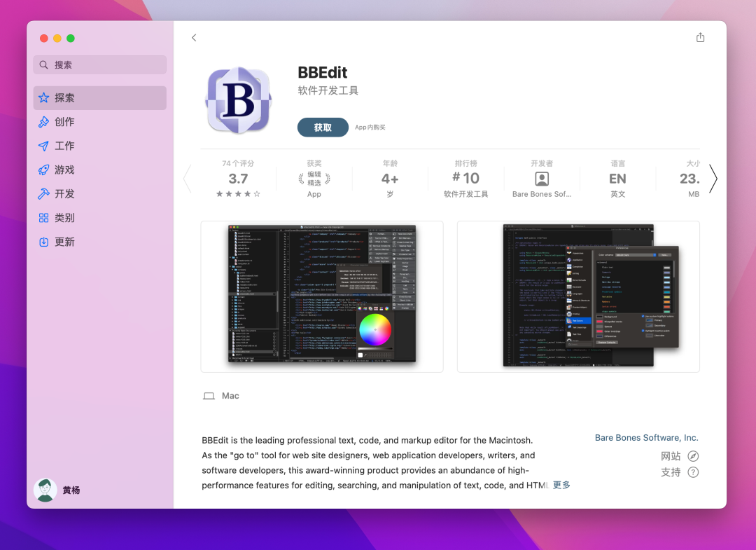The image size is (756, 550).
Task: Click the editors' choice laurel badge
Action: (x=314, y=179)
